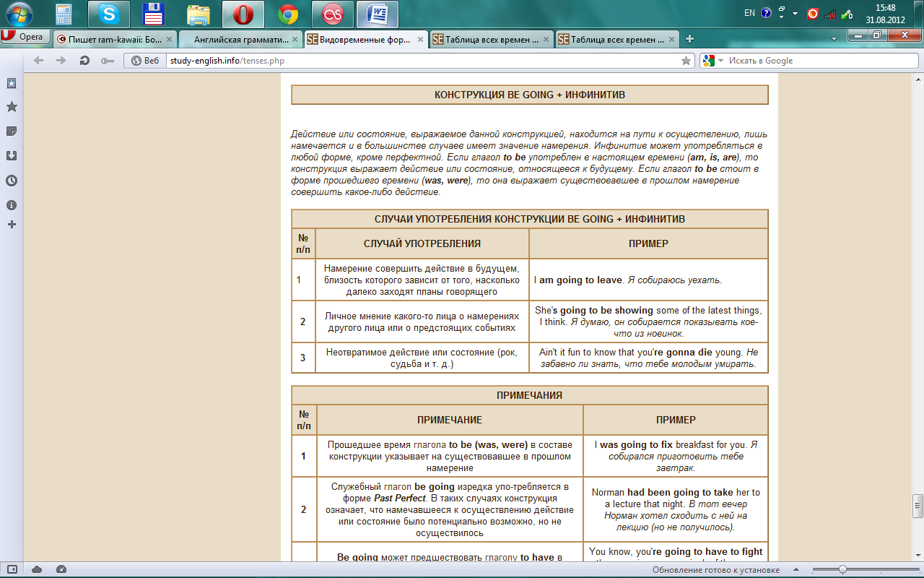Click the red round tray icon
The width and height of the screenshot is (924, 578).
click(x=813, y=14)
